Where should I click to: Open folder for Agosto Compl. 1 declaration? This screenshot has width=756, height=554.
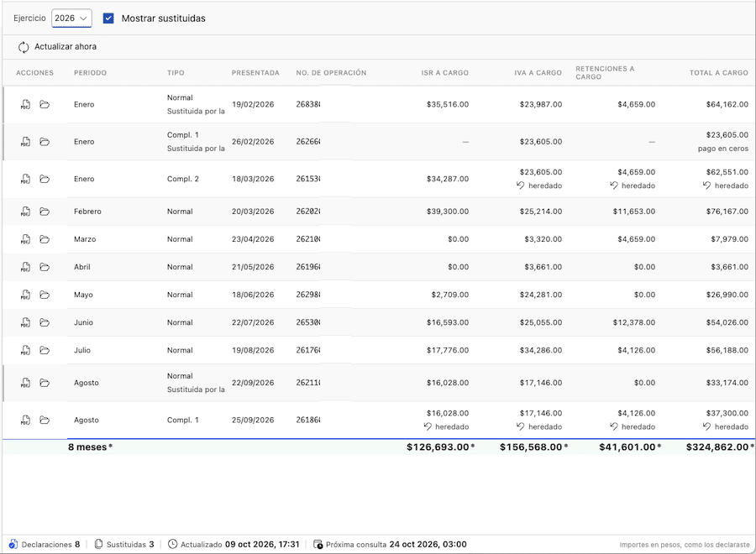(45, 420)
